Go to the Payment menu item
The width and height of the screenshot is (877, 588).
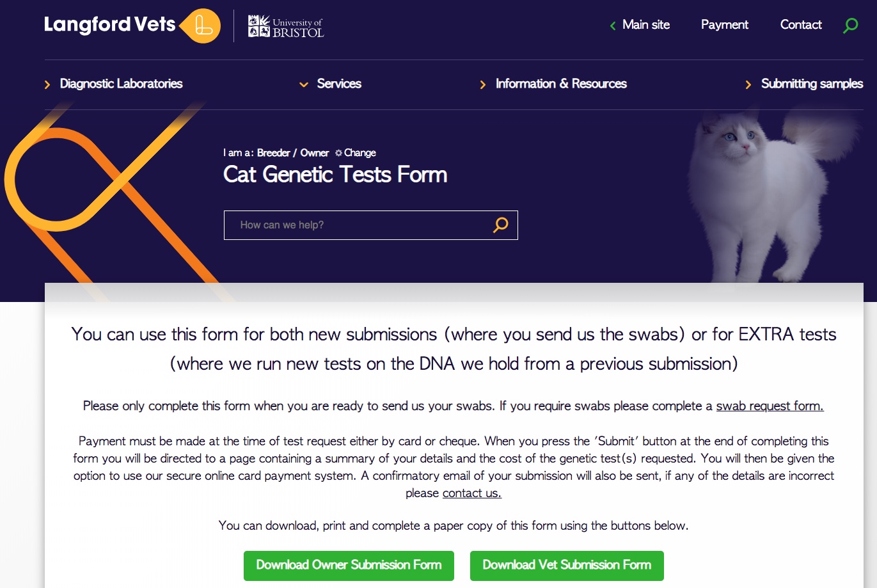724,25
